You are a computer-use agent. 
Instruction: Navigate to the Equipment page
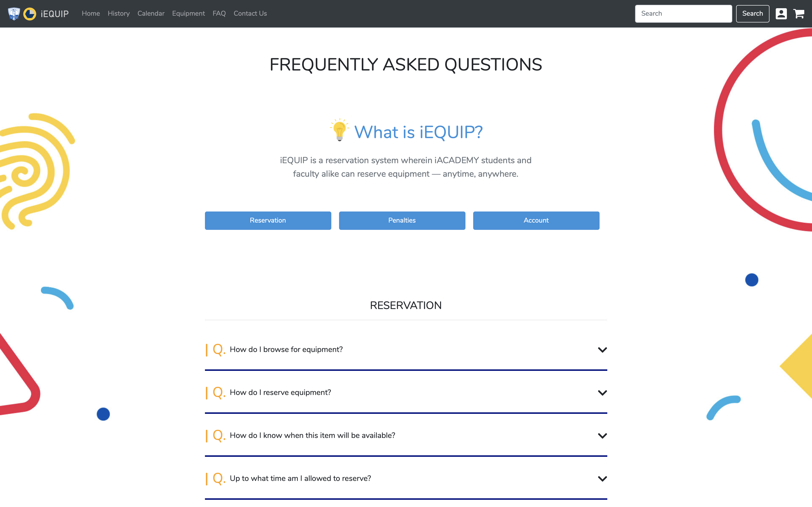(x=188, y=14)
